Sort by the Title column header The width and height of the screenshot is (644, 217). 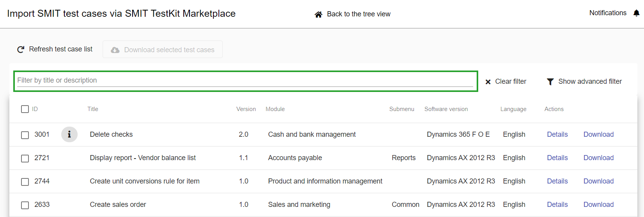[x=93, y=109]
